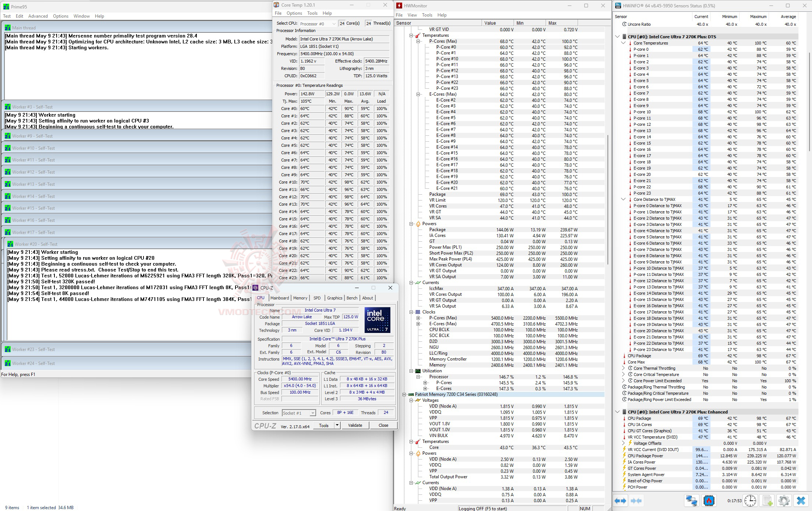Switch to the CPU-Z Memory tab

[x=300, y=298]
